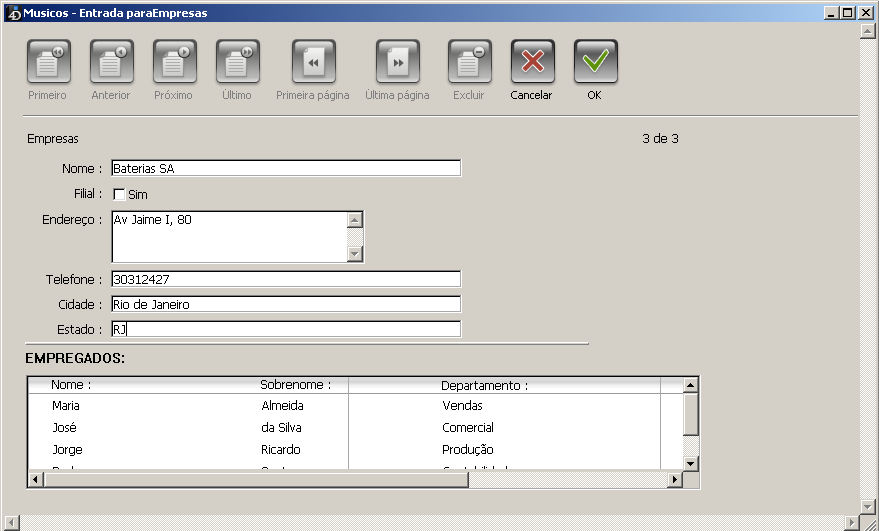Select the Nome column header
Viewport: 879px width, 531px height.
tap(72, 385)
